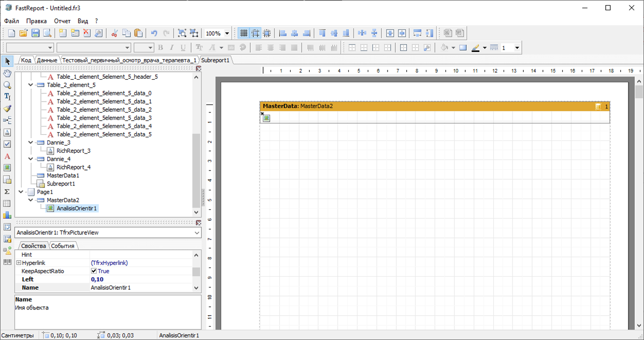Click the frame color pencil swatch
The width and height of the screenshot is (644, 340).
[x=476, y=48]
